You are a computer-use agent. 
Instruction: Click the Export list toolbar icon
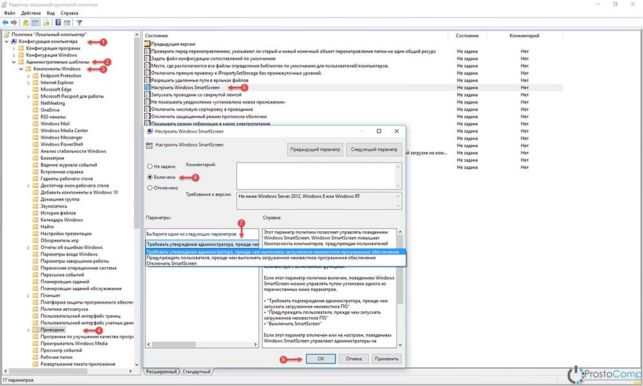pos(46,23)
